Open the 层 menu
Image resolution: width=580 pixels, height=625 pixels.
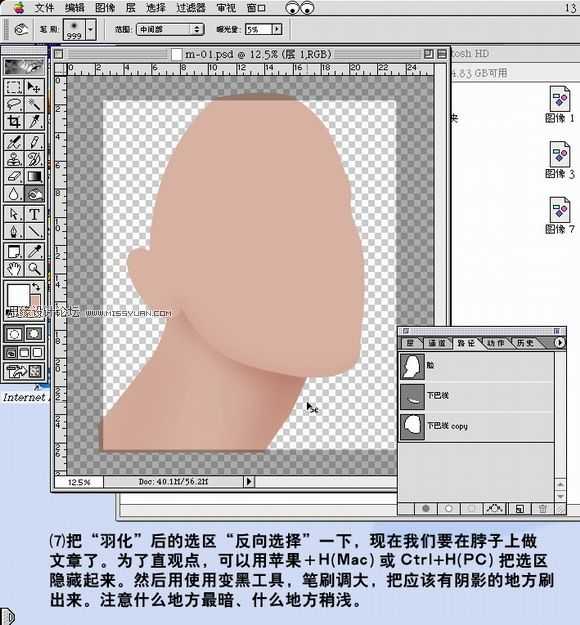coord(130,8)
